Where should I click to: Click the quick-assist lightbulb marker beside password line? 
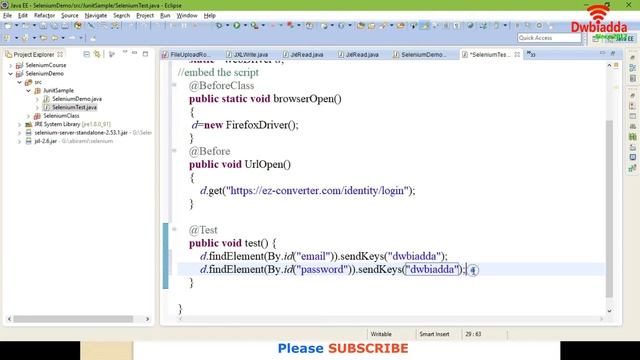pyautogui.click(x=473, y=270)
